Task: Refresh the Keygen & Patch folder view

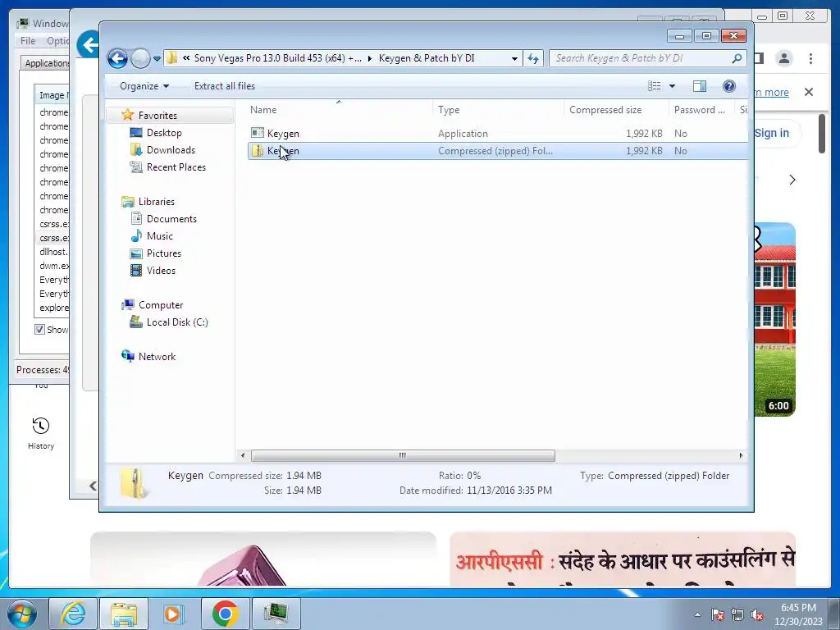Action: pyautogui.click(x=533, y=58)
